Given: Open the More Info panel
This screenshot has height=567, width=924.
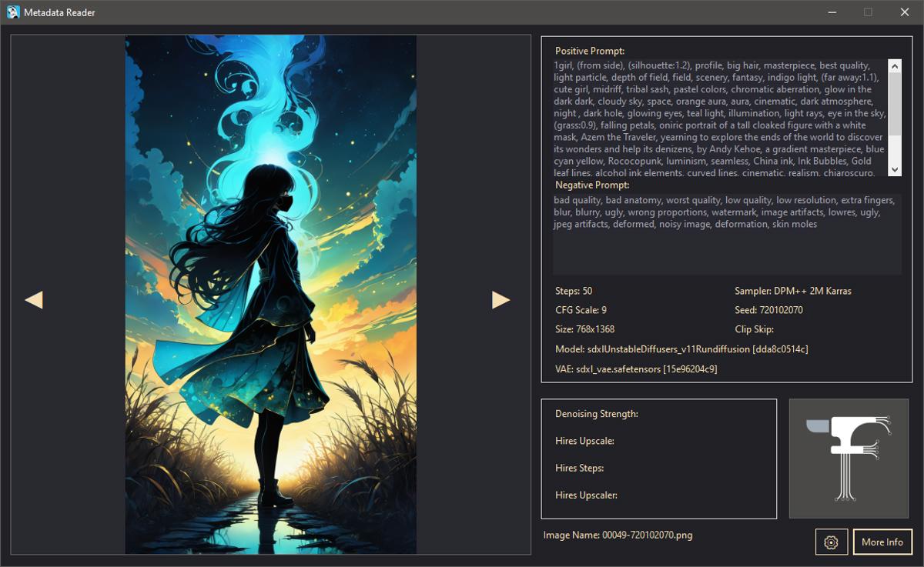Looking at the screenshot, I should (882, 542).
